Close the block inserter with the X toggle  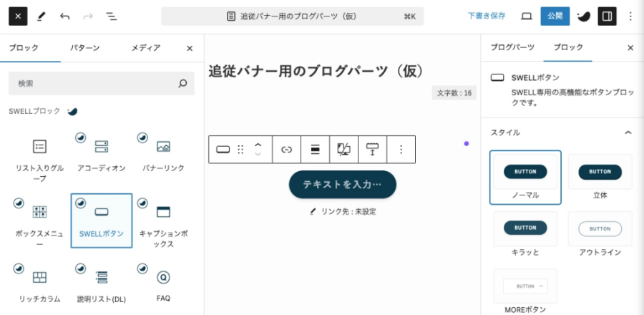[x=18, y=16]
